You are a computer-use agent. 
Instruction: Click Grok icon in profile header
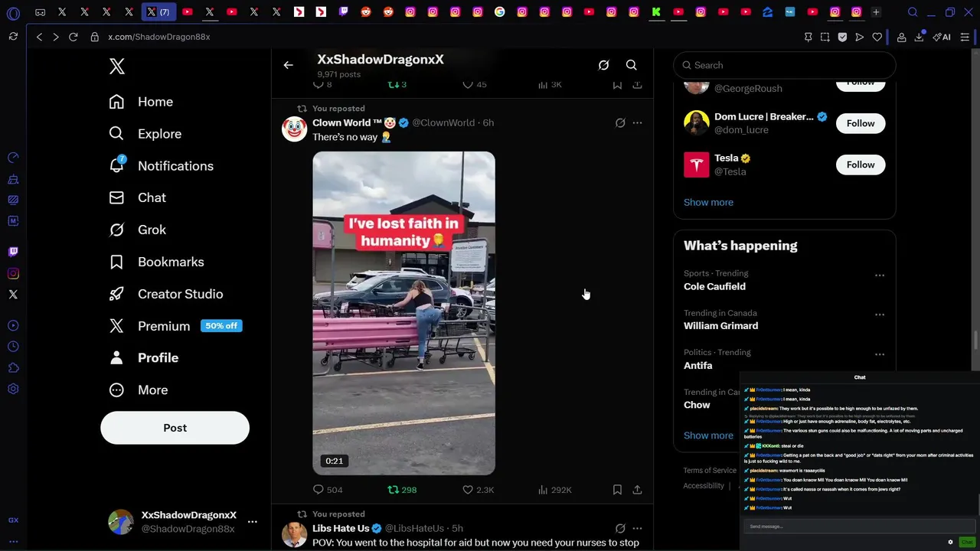[603, 65]
